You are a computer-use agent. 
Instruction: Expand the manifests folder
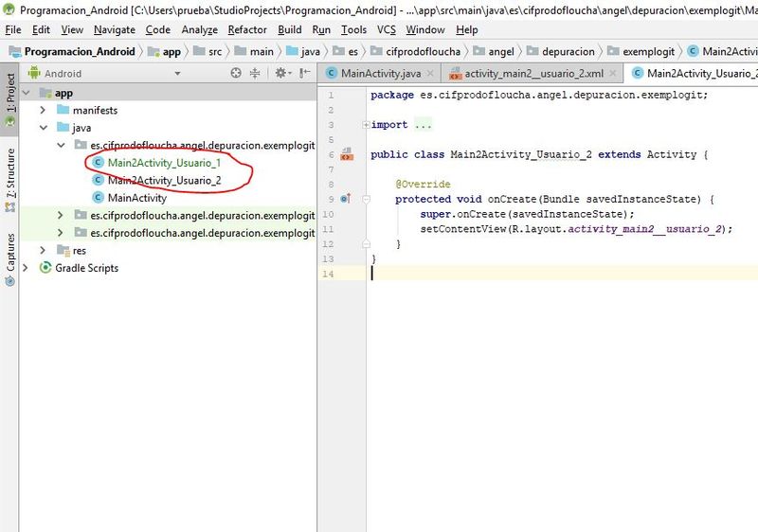(x=43, y=110)
